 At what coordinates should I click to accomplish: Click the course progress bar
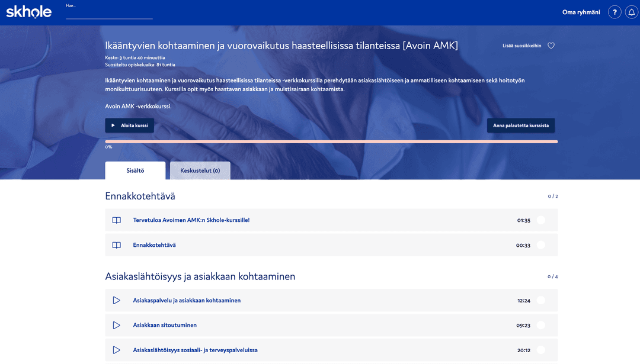pyautogui.click(x=331, y=141)
